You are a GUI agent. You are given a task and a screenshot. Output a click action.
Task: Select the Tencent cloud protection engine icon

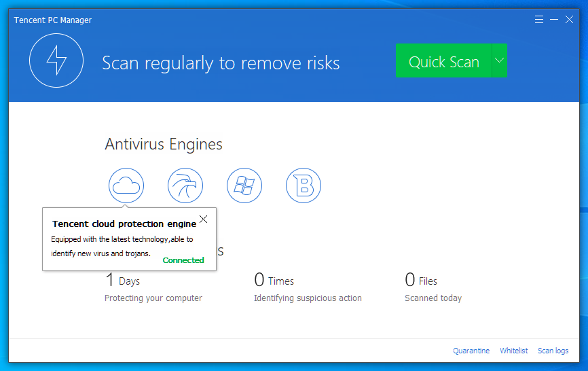point(126,185)
